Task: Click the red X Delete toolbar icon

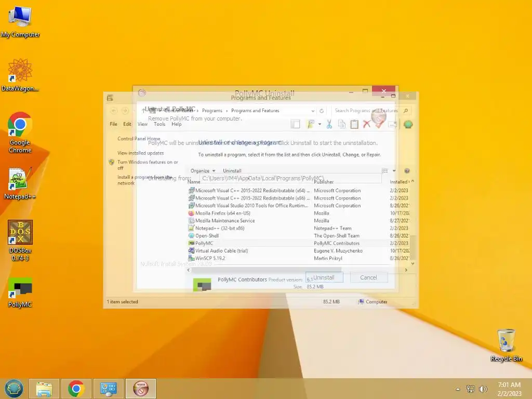Action: pos(366,124)
